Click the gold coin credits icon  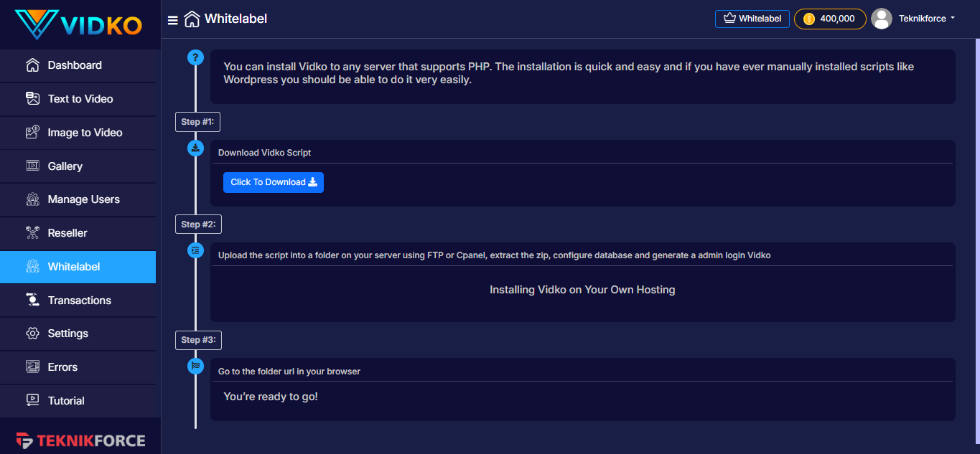(809, 19)
